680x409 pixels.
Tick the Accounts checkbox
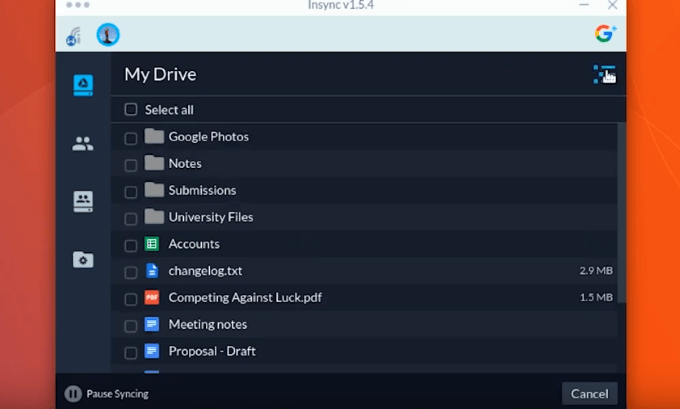(x=131, y=246)
